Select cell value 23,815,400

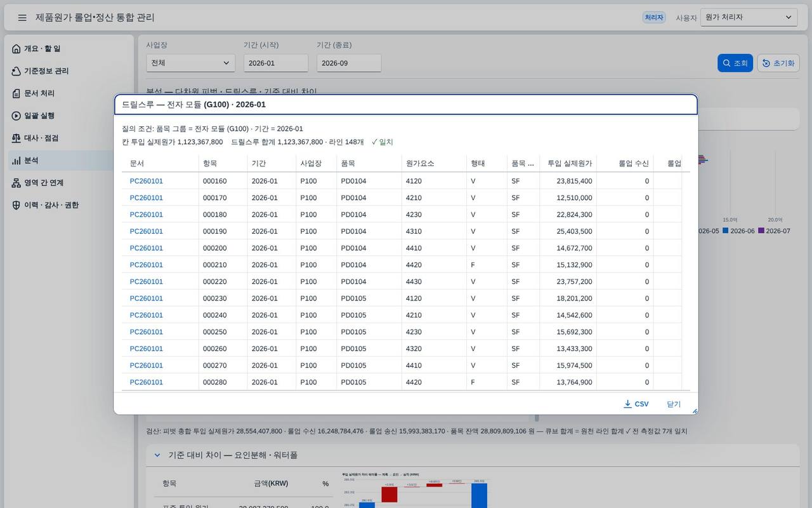tap(575, 181)
